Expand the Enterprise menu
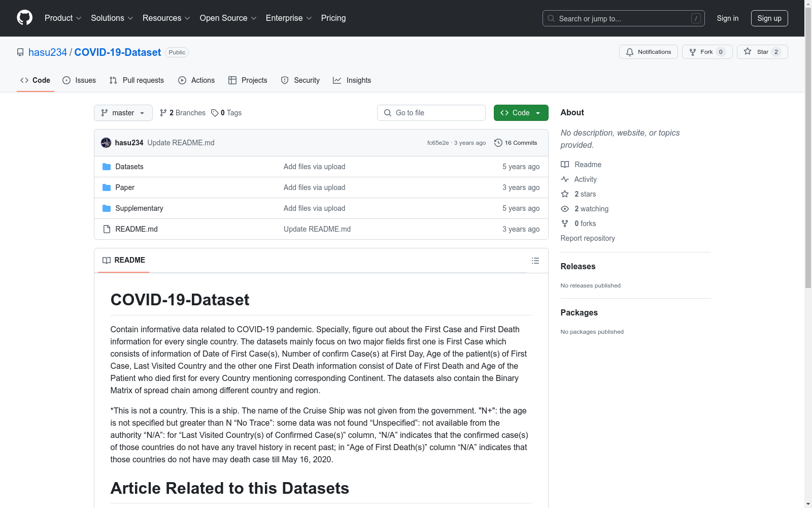Screen dimensions: 812x508 tap(289, 18)
